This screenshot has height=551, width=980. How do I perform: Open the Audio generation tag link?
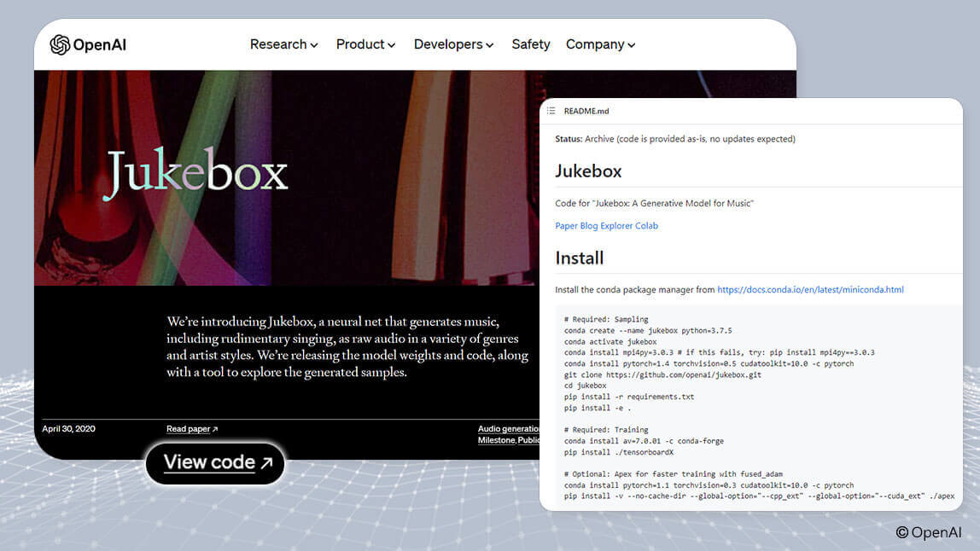click(508, 428)
